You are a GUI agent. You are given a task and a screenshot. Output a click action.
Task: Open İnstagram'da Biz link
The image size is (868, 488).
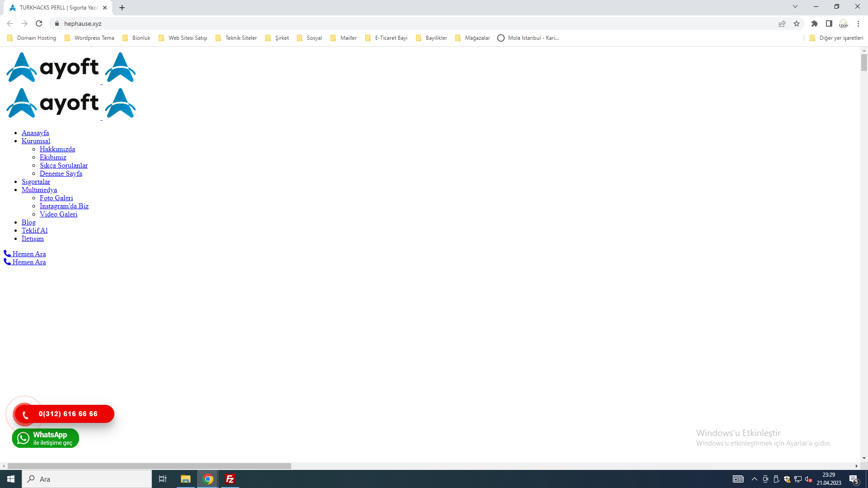click(x=64, y=206)
